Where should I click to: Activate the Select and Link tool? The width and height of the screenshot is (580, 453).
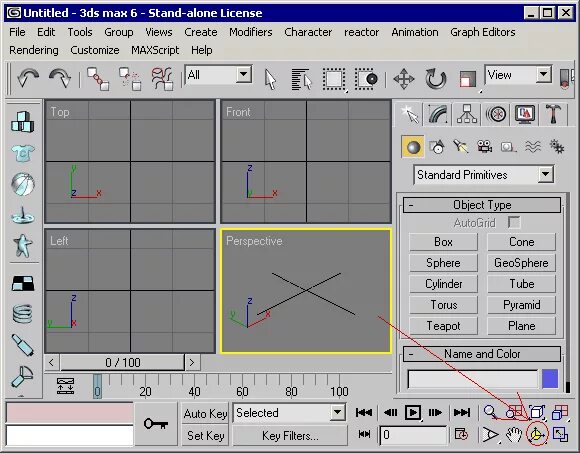[x=98, y=78]
